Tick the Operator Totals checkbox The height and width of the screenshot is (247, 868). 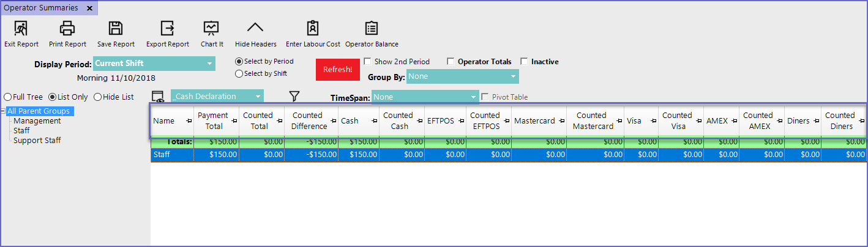pyautogui.click(x=451, y=62)
